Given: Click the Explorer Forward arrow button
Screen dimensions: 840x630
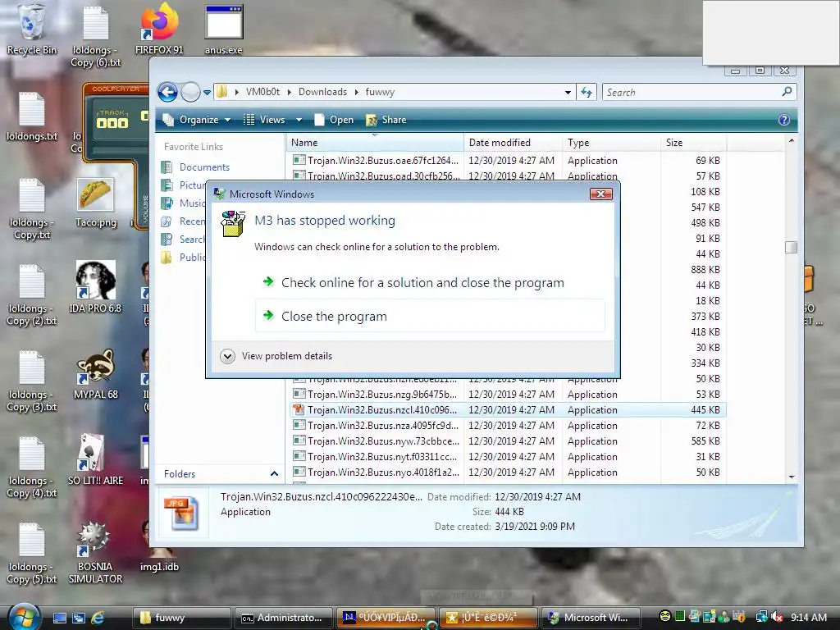Looking at the screenshot, I should point(190,92).
